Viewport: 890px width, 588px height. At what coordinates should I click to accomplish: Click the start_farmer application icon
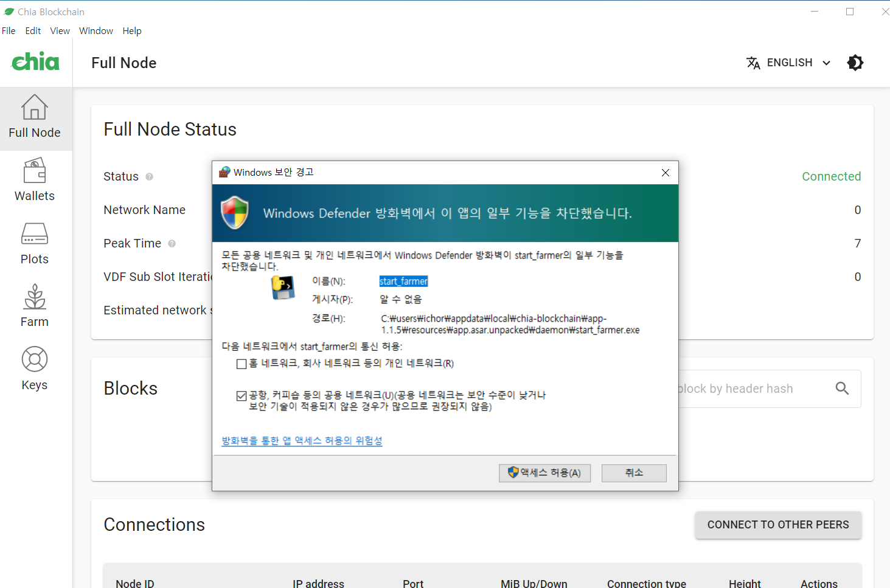[x=282, y=288]
